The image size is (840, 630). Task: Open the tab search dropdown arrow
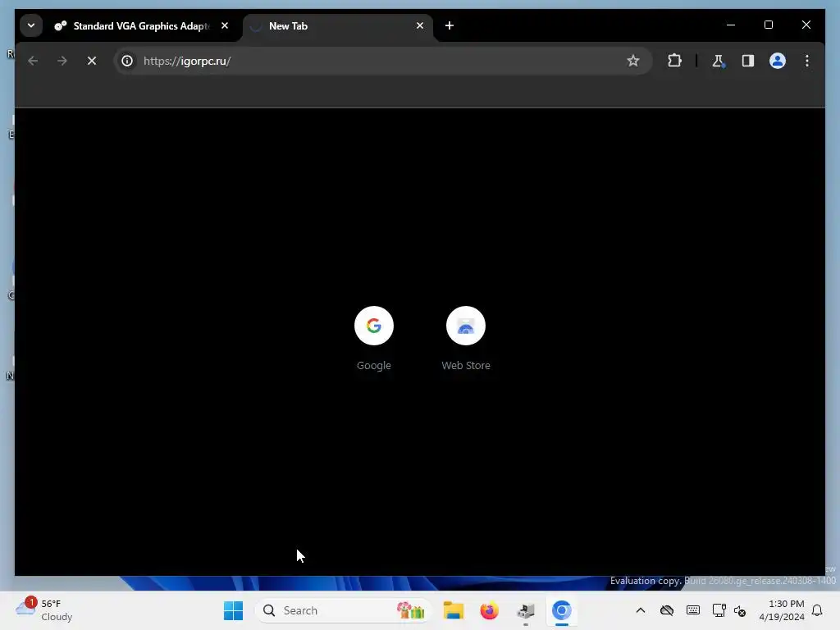[x=31, y=25]
